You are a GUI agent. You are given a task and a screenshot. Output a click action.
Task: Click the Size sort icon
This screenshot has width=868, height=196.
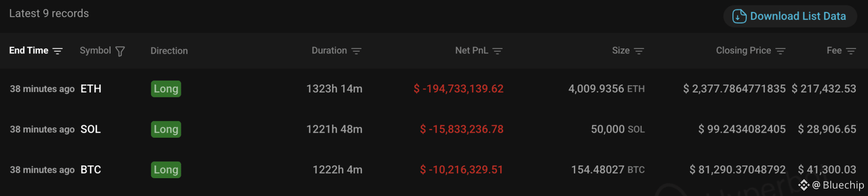coord(639,51)
